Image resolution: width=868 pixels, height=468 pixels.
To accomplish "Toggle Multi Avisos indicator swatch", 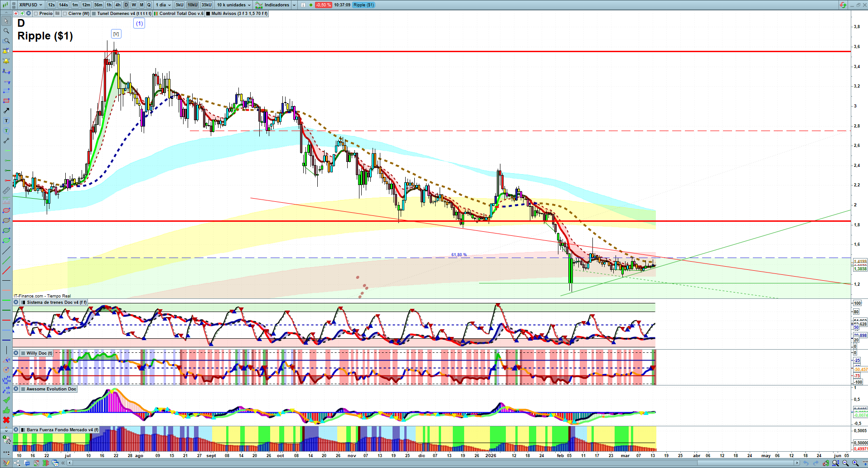I will [208, 14].
